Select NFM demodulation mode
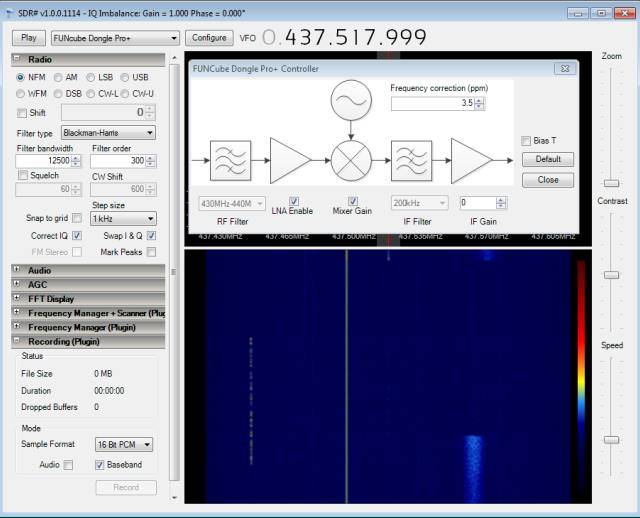Image resolution: width=640 pixels, height=518 pixels. (x=20, y=77)
